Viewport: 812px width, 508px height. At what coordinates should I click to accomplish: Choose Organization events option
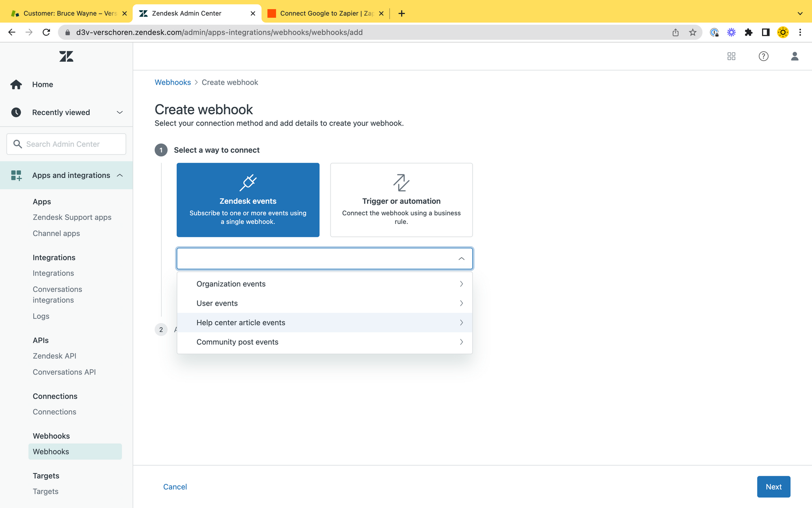[231, 284]
